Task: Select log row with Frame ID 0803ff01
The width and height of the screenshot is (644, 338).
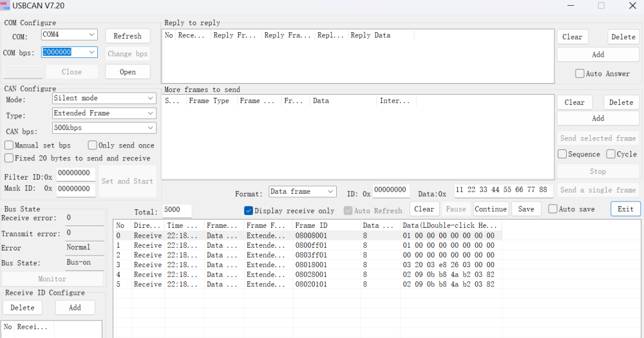Action: [307, 255]
